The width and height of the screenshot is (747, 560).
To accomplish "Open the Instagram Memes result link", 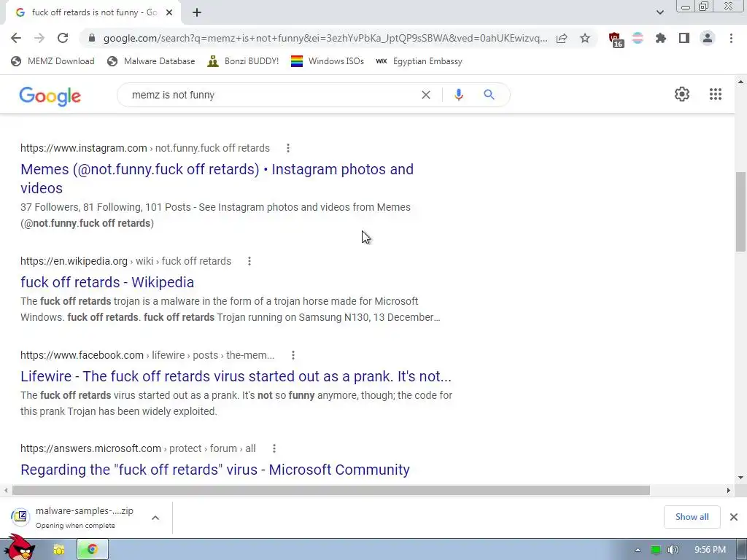I will 217,179.
